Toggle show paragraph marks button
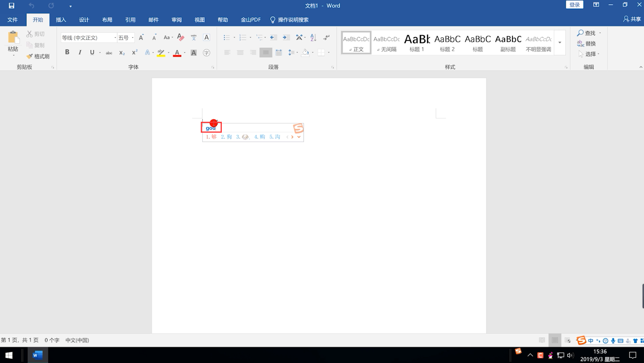 [x=326, y=37]
